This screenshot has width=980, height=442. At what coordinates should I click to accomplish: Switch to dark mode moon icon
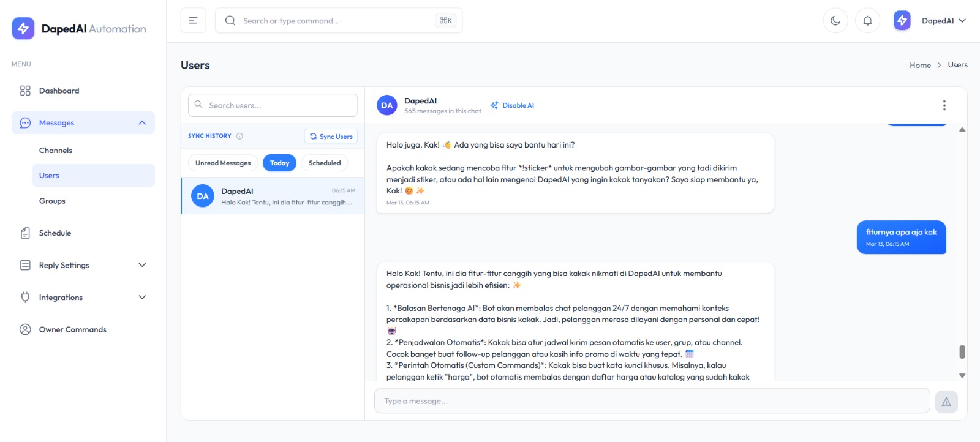835,20
